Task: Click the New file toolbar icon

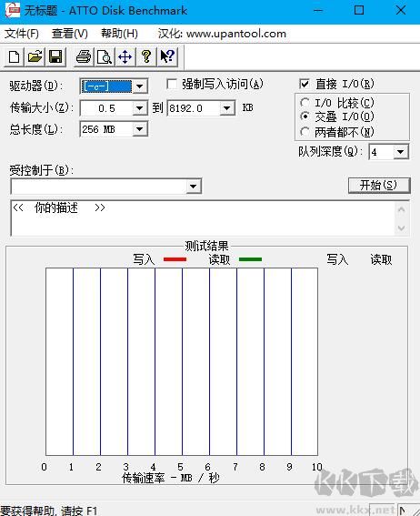Action: click(x=15, y=56)
